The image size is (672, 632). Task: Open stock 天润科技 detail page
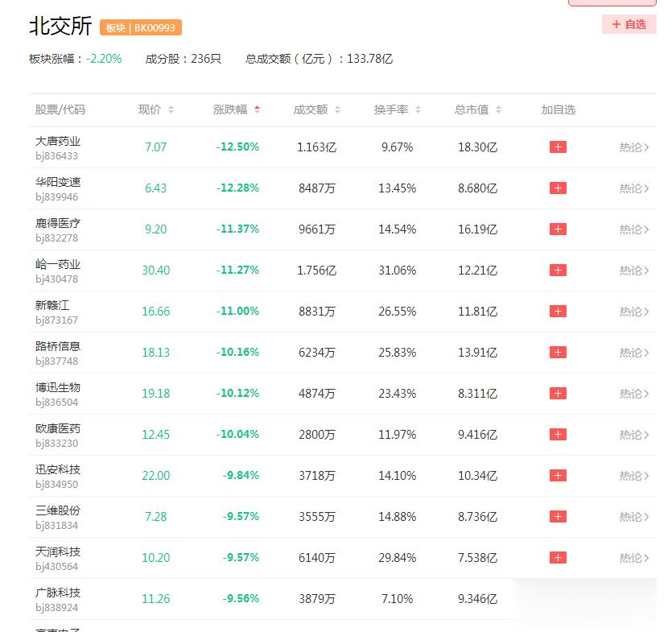58,551
